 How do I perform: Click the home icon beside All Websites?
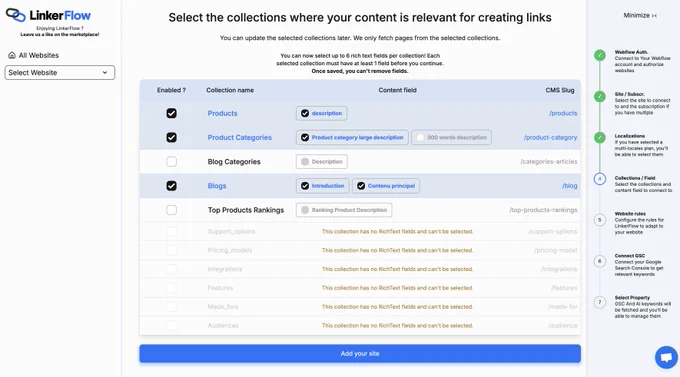click(12, 55)
